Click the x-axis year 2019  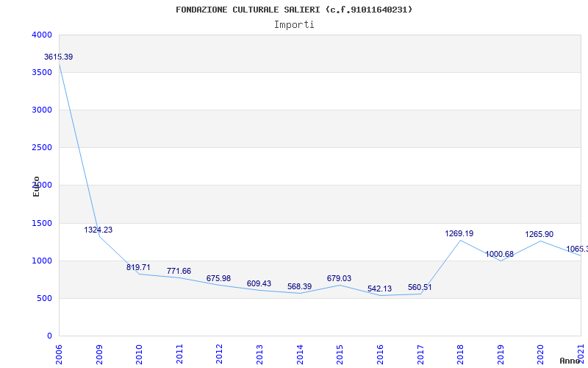(501, 354)
